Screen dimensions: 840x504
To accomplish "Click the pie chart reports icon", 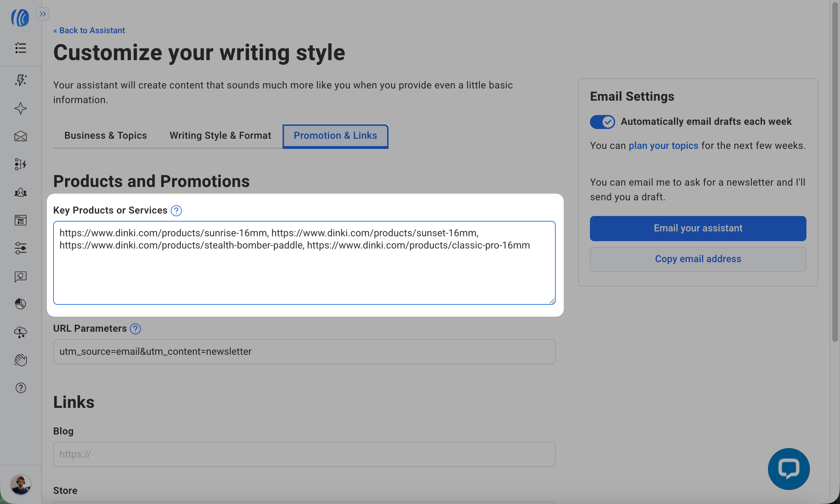I will [x=21, y=304].
